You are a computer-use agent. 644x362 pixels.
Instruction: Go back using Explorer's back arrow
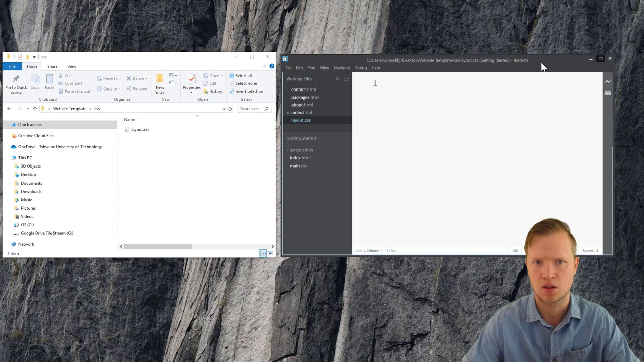point(9,109)
